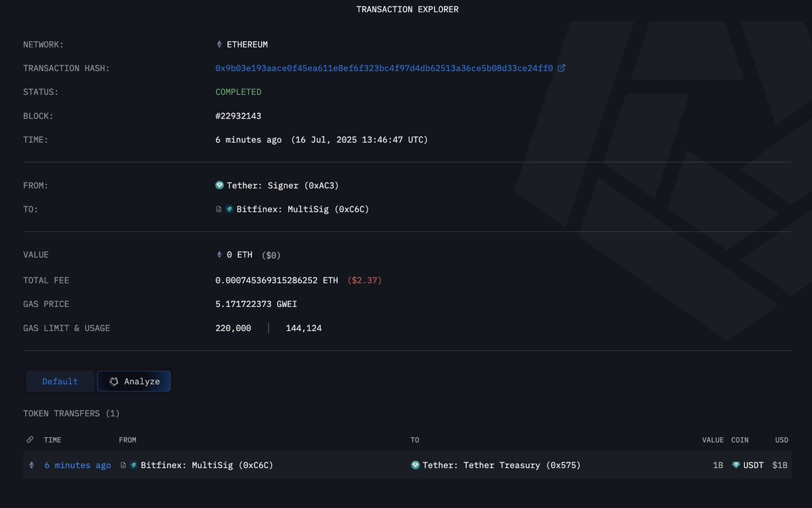
Task: Click gas price 5.171722373 GWEI
Action: [256, 304]
